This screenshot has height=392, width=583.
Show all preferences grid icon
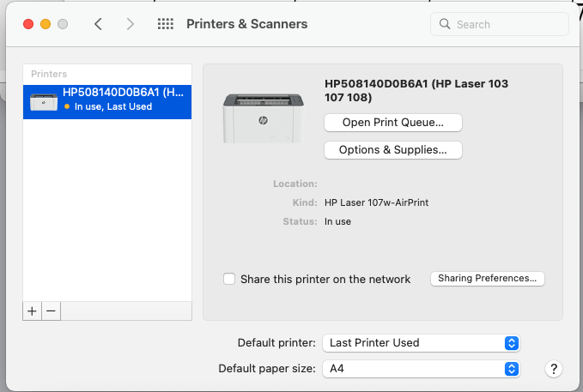166,24
